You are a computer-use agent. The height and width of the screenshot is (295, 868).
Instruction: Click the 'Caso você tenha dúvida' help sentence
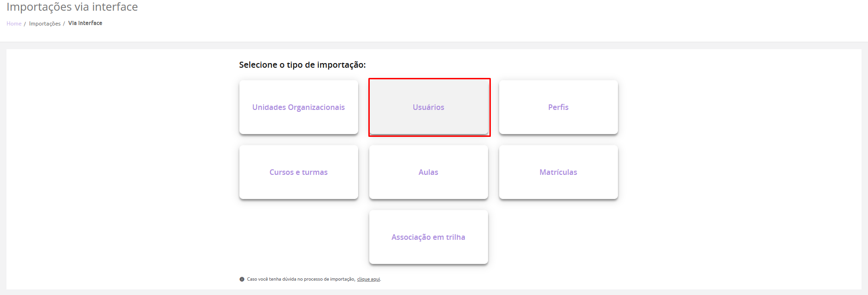(301, 279)
